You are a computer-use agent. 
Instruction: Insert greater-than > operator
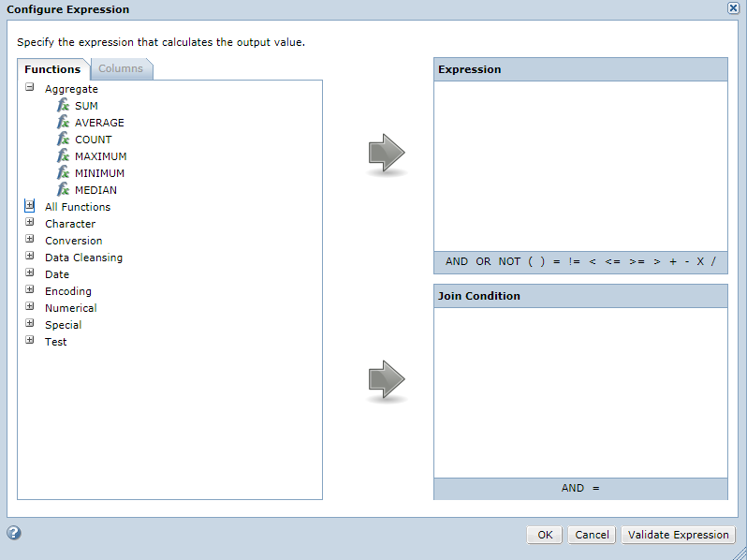tap(657, 261)
